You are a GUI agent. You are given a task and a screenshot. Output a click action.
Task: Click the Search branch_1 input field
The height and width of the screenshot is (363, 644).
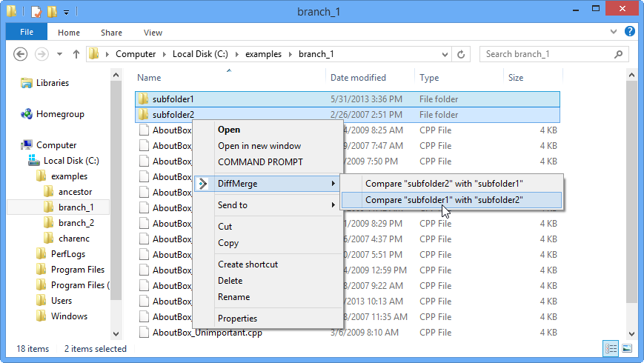click(548, 54)
